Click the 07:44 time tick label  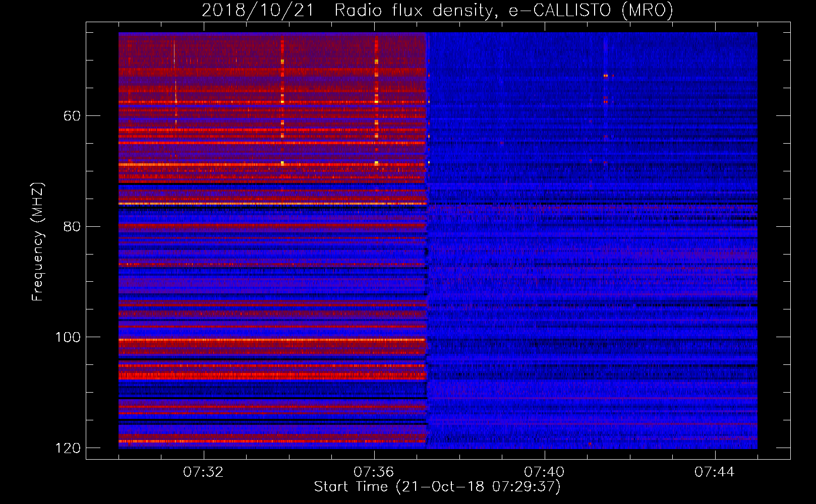click(715, 472)
